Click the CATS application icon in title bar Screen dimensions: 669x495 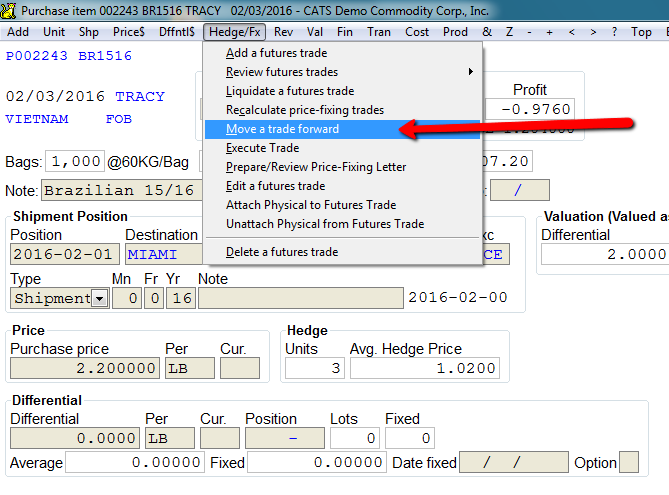[8, 10]
